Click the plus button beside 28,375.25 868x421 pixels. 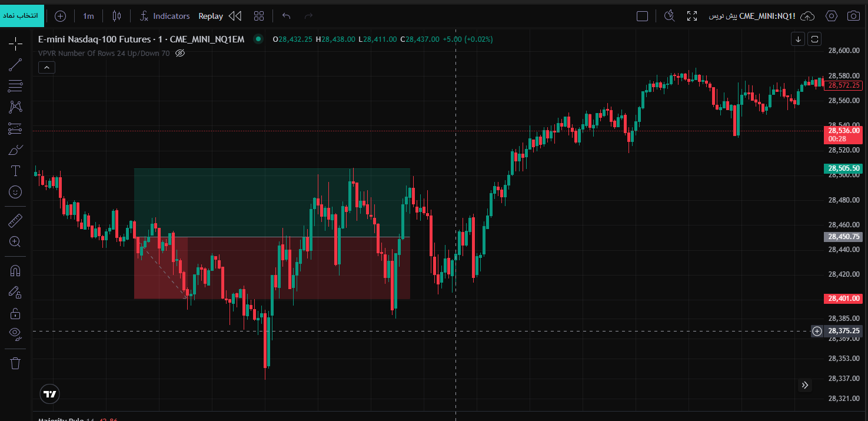pos(817,331)
